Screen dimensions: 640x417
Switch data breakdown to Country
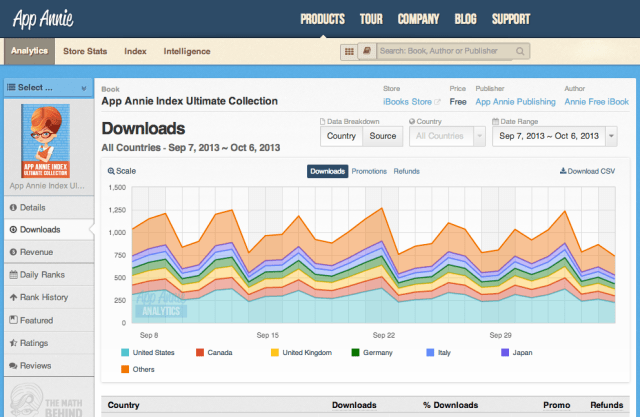coord(341,136)
